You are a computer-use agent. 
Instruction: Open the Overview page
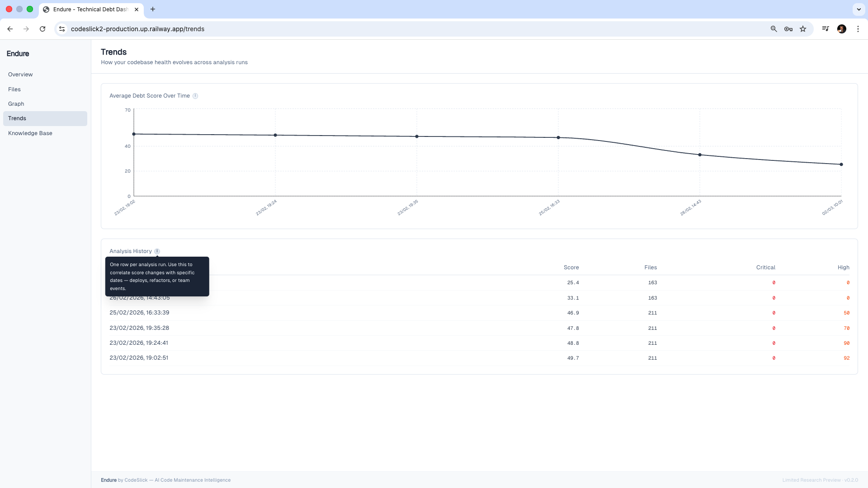(20, 74)
